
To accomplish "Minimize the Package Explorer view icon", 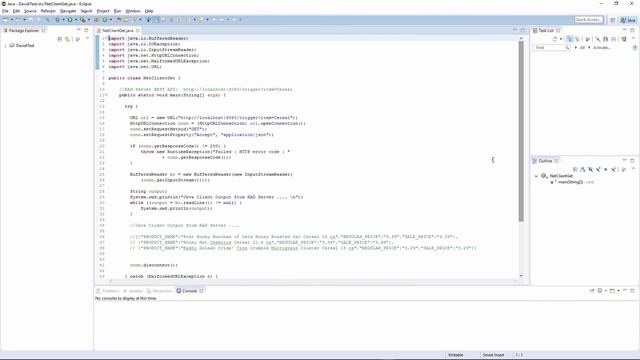I will coord(78,30).
